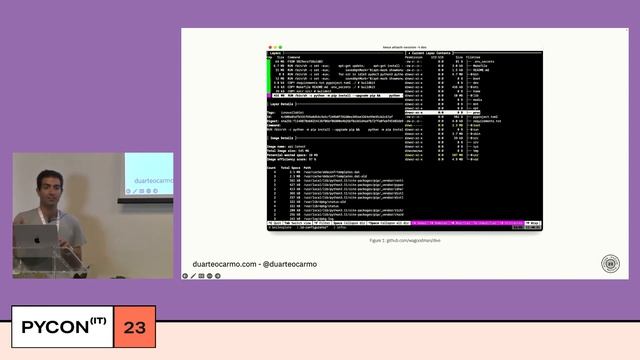640x360 pixels.
Task: Select the Makefile entry in the file tree
Action: click(x=480, y=66)
